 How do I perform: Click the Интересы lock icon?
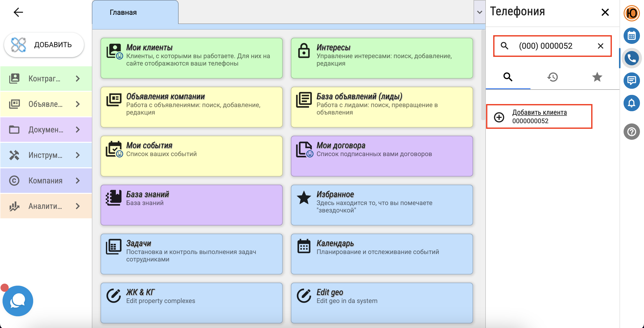[x=304, y=51]
